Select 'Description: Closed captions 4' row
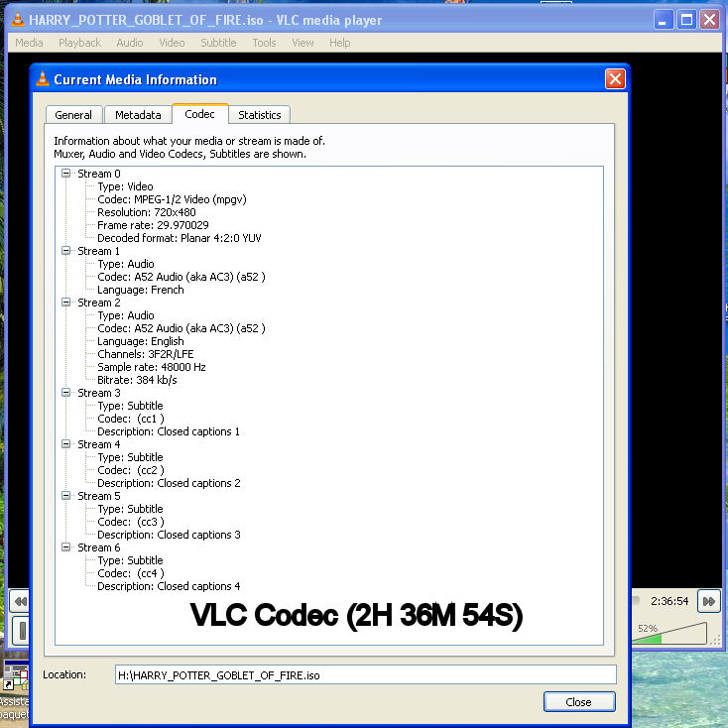The image size is (728, 728). pos(169,586)
